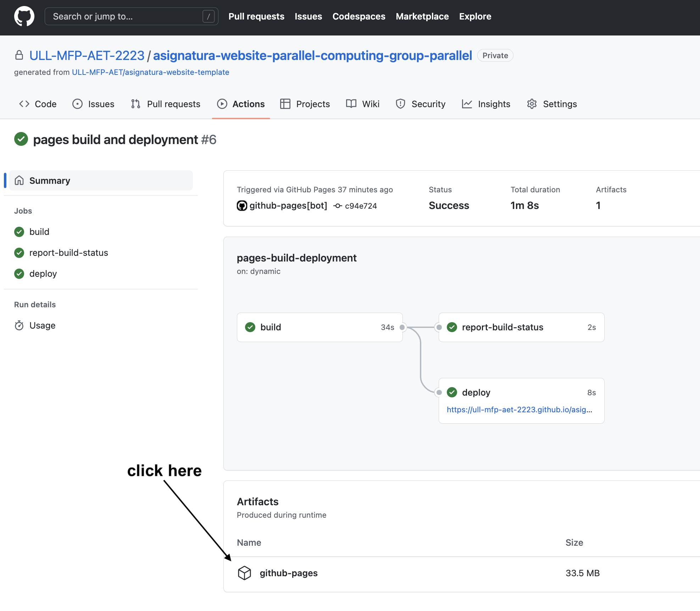Click the commit icon next to c94e724
This screenshot has width=700, height=611.
tap(337, 206)
